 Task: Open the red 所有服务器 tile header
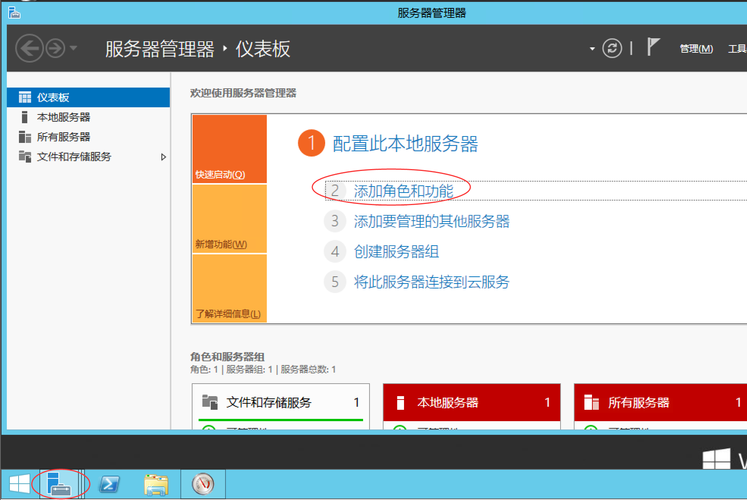click(661, 402)
